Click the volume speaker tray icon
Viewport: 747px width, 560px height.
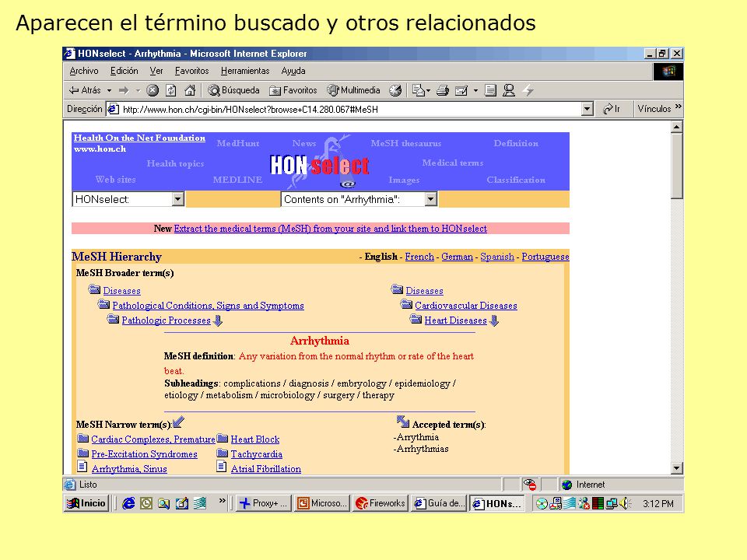coord(625,503)
